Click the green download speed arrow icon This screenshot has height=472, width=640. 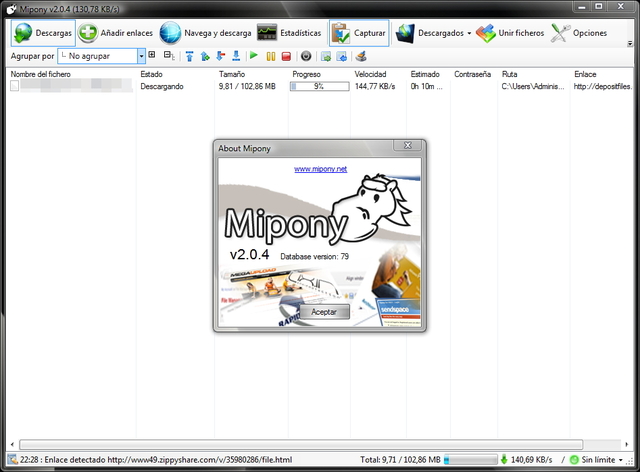pyautogui.click(x=504, y=460)
